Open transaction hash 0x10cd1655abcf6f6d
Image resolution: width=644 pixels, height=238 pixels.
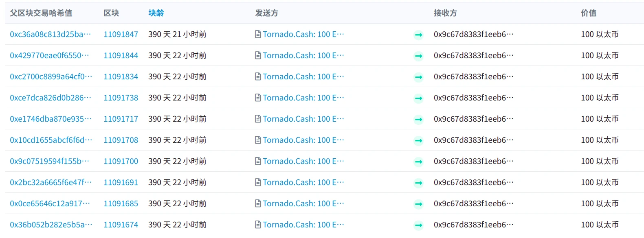pos(51,140)
